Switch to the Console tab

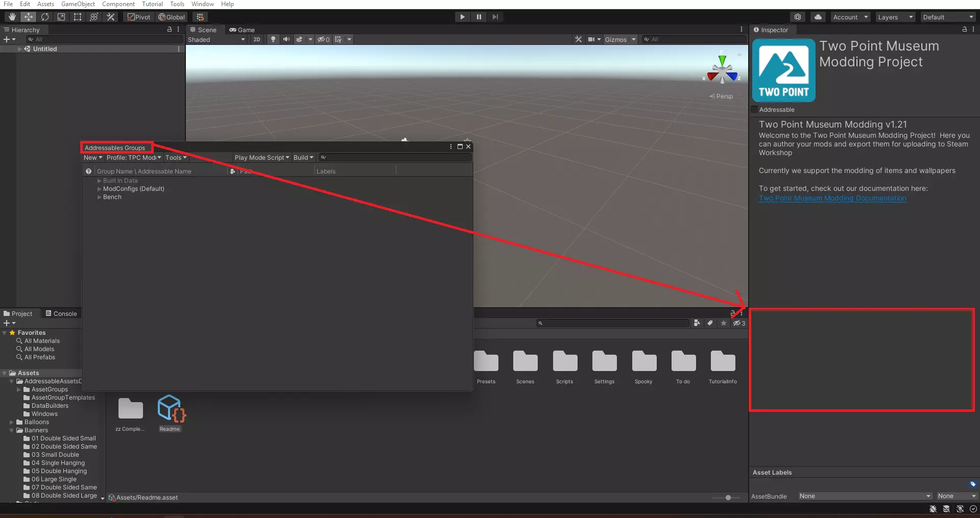point(61,313)
